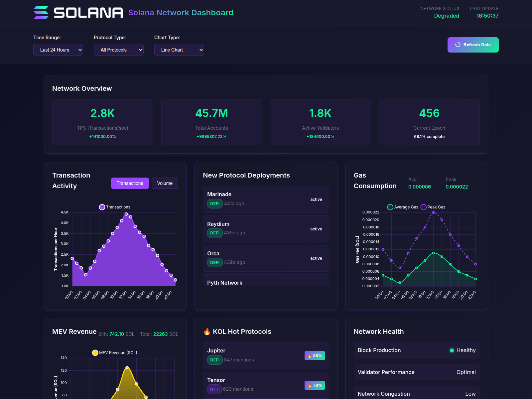
Task: Click the Degraded network status text
Action: click(447, 16)
